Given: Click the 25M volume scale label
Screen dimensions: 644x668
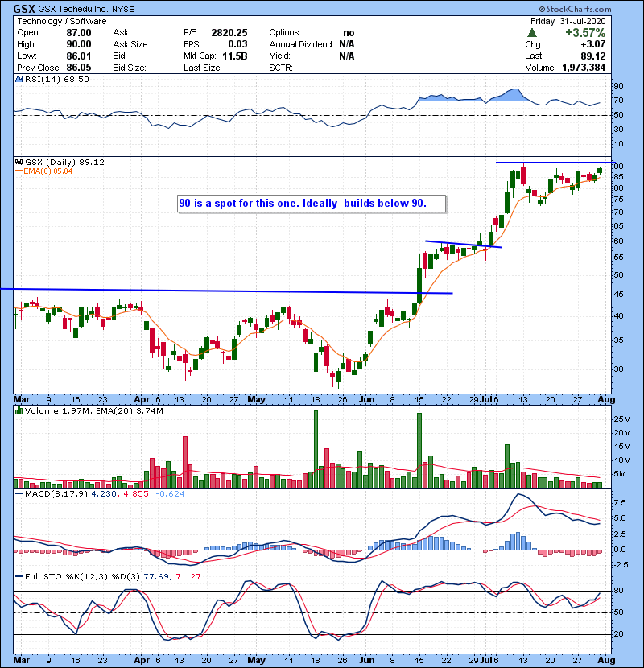Looking at the screenshot, I should point(621,419).
